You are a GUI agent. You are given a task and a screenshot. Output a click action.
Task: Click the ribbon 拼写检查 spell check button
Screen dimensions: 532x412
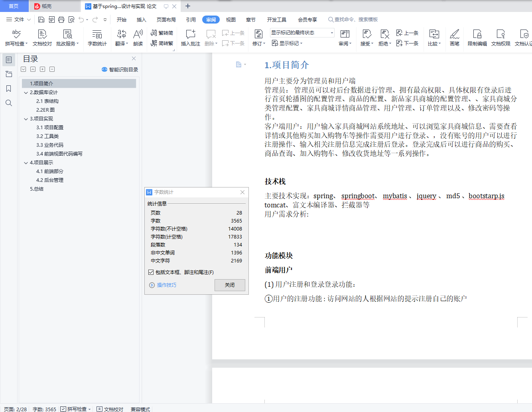[16, 38]
